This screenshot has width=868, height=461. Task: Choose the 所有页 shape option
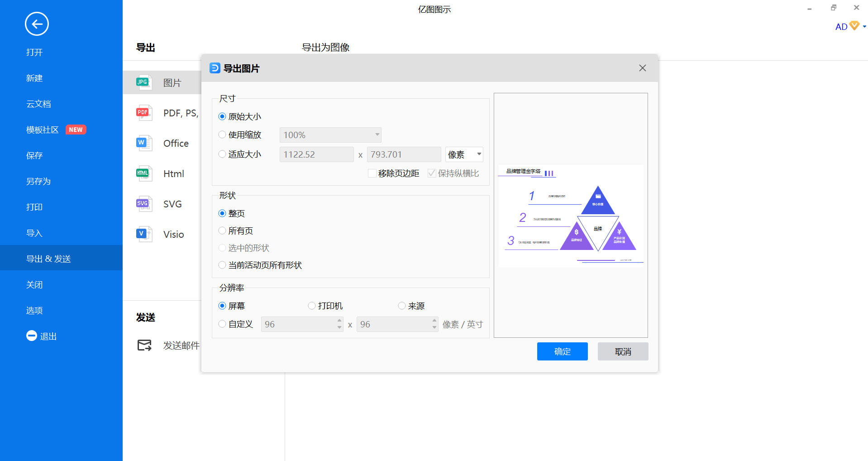(x=222, y=230)
